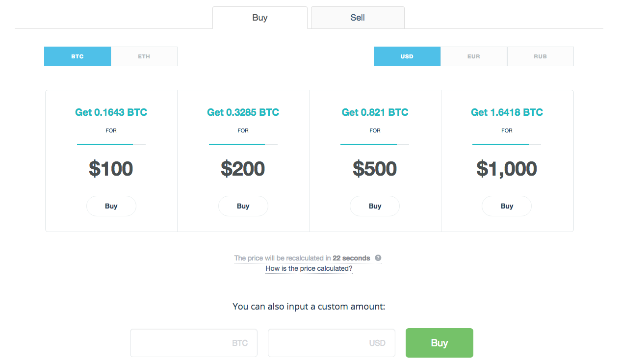Click the question mark help icon
The height and width of the screenshot is (364, 621).
[x=378, y=258]
